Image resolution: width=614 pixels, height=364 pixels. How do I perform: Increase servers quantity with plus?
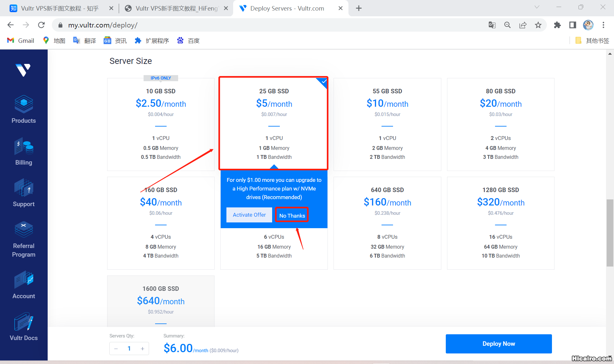142,349
